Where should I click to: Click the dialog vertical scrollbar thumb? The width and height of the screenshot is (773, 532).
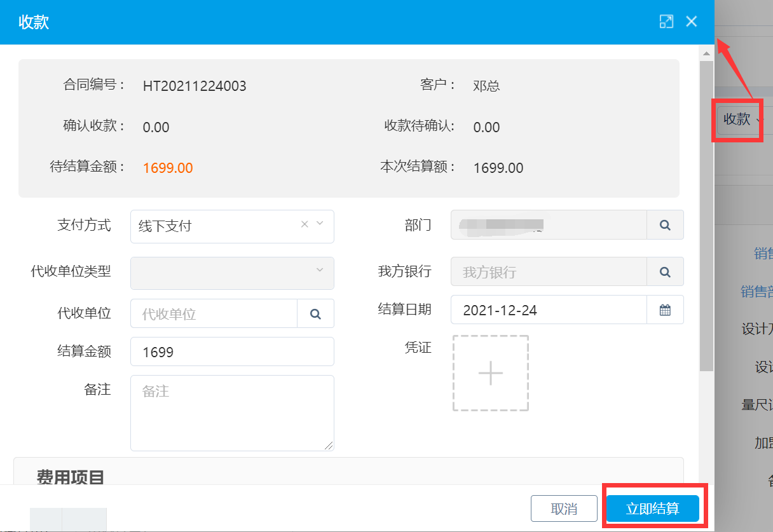[x=706, y=216]
